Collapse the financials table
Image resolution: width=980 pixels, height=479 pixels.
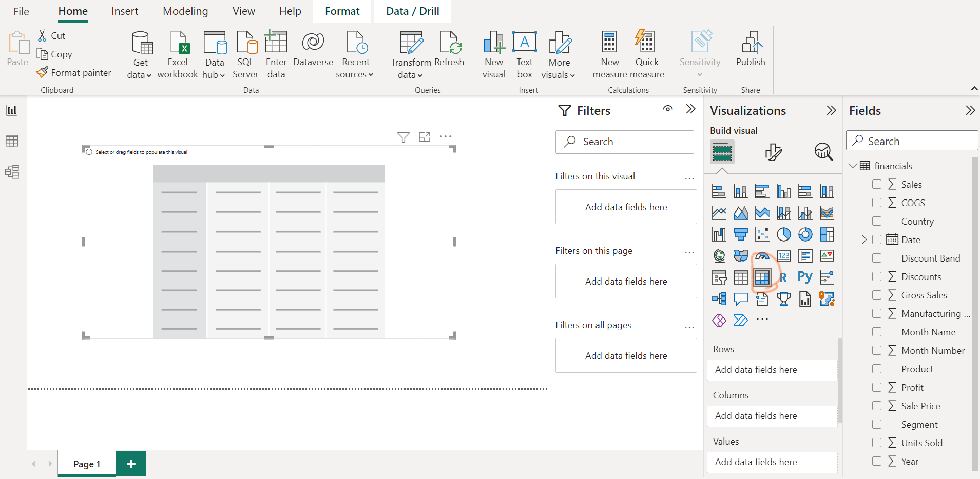click(853, 166)
